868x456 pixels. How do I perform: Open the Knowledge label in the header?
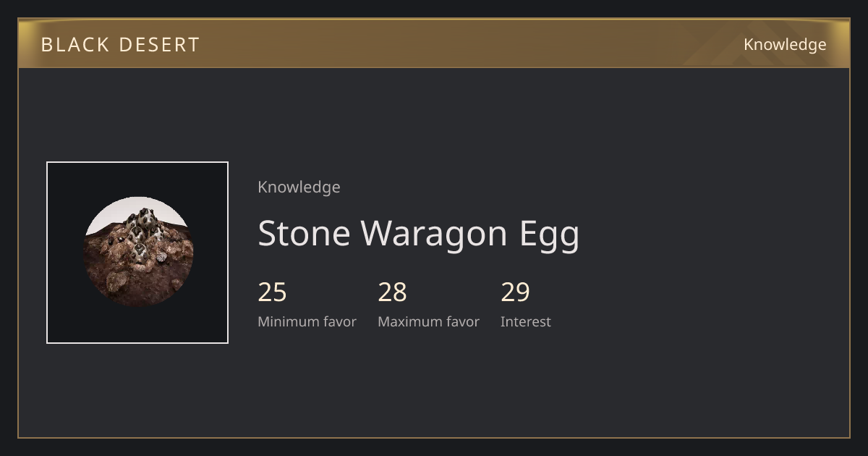[x=785, y=44]
